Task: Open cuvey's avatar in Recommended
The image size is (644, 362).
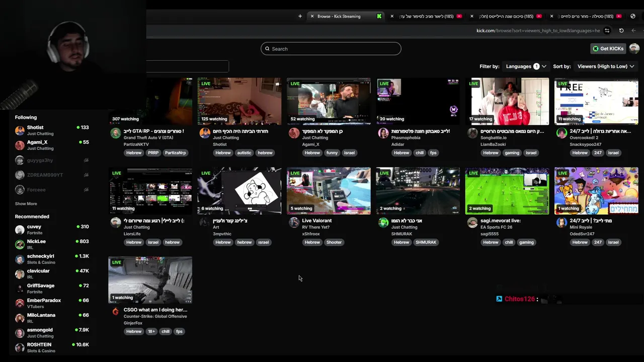Action: (x=20, y=230)
